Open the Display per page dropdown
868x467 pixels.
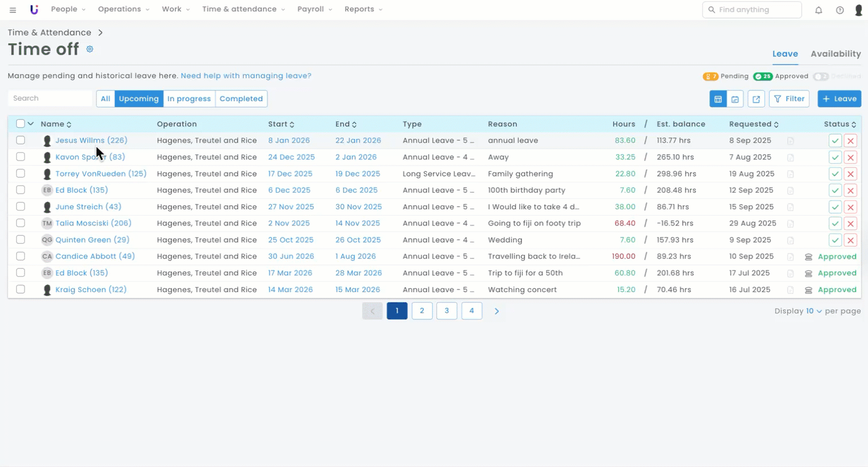tap(813, 311)
